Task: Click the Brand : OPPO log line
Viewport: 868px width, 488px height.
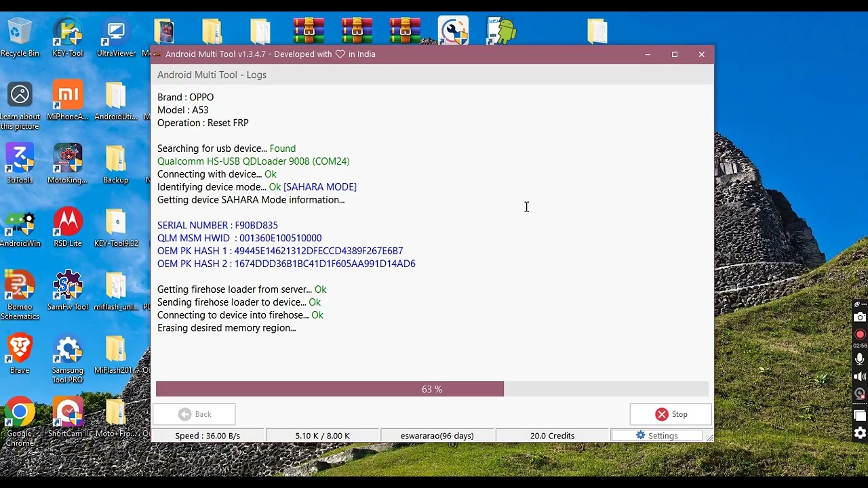Action: [185, 97]
